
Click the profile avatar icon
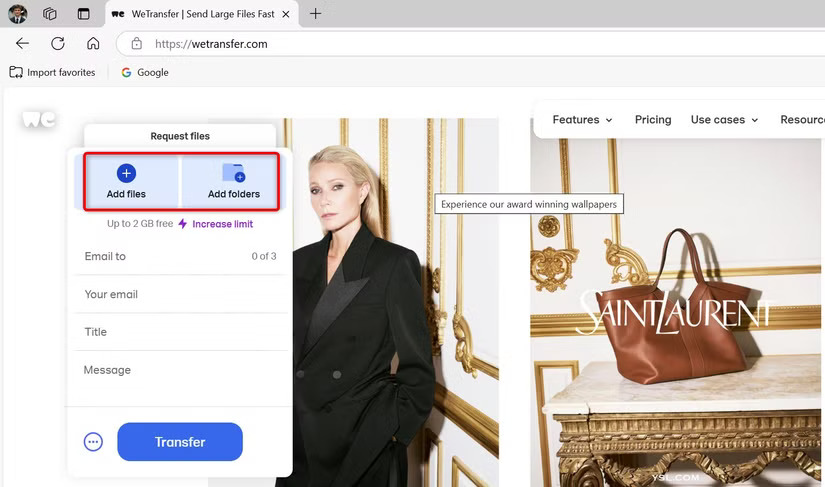[17, 14]
